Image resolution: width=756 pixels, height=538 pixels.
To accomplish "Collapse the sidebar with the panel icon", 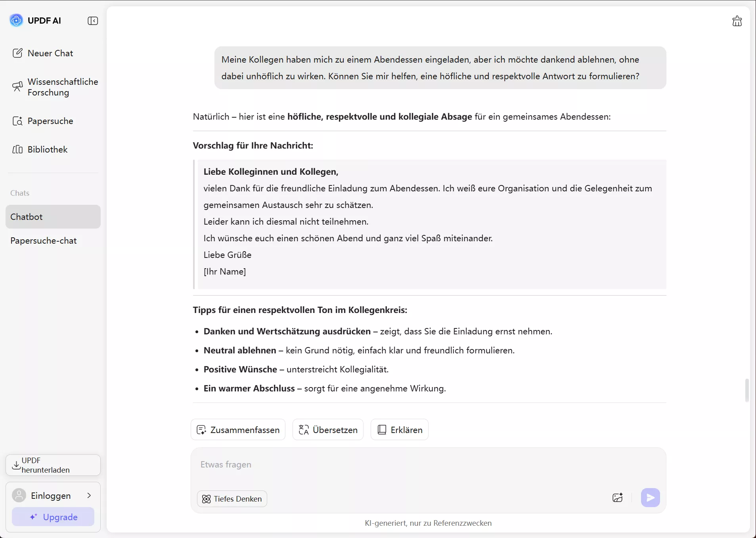I will click(x=93, y=21).
